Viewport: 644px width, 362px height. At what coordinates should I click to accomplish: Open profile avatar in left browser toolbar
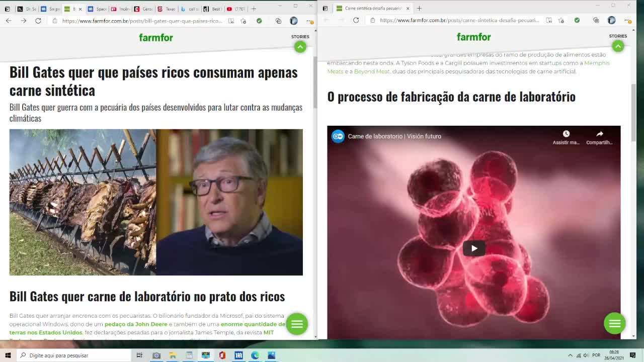(x=294, y=21)
